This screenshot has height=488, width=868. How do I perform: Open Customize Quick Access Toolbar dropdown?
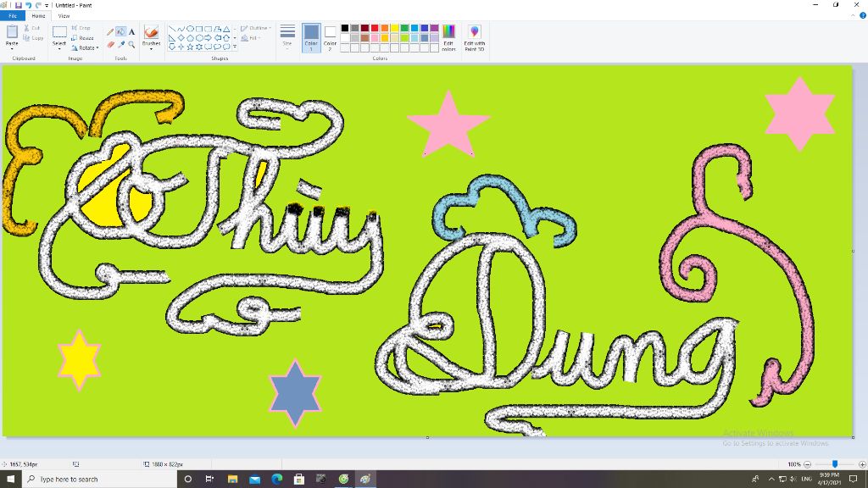(x=47, y=6)
